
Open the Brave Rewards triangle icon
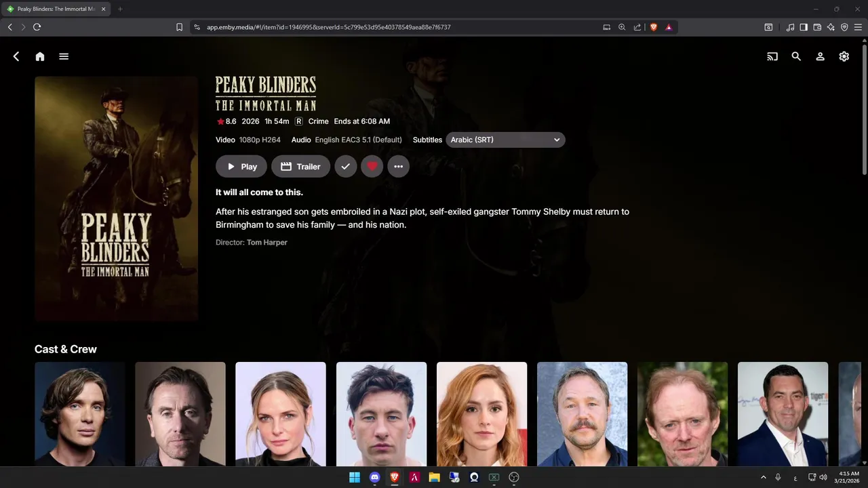pos(669,27)
